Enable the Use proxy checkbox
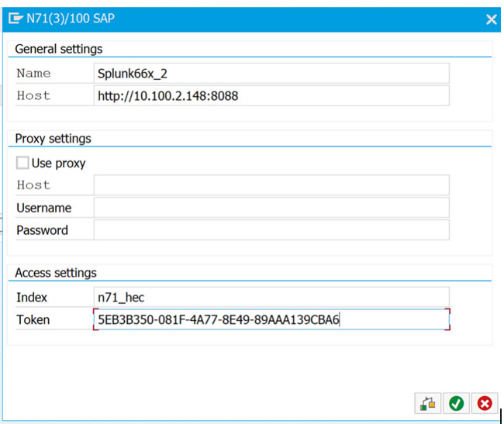Viewport: 504px width, 424px height. coord(22,163)
